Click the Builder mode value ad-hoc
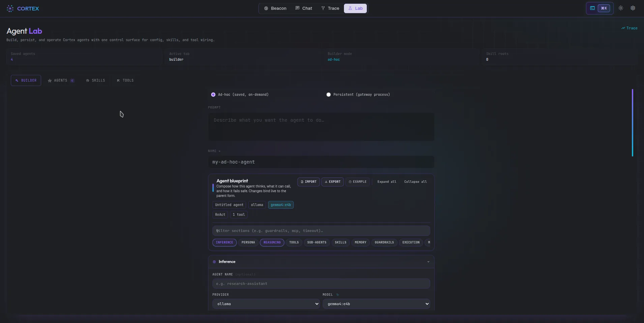The image size is (644, 323). coord(334,60)
